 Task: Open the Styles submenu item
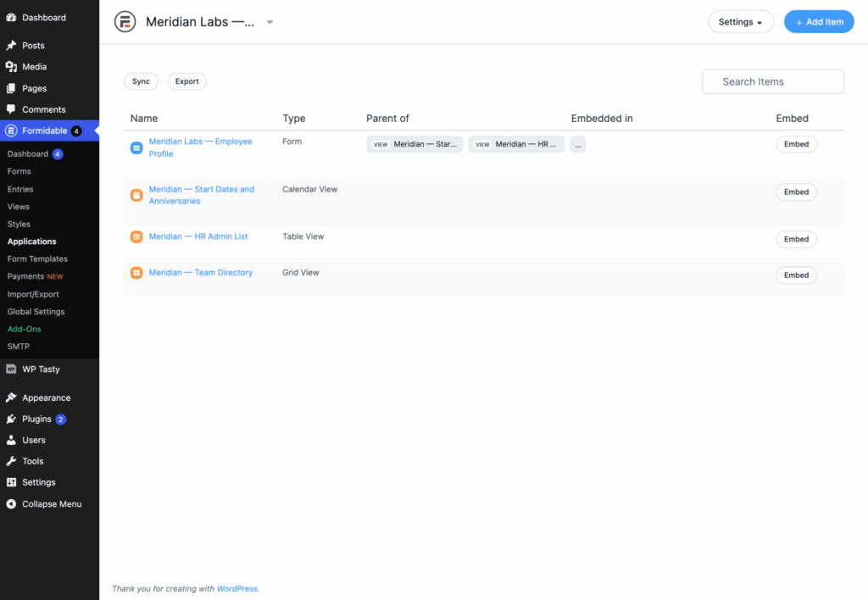pyautogui.click(x=19, y=225)
